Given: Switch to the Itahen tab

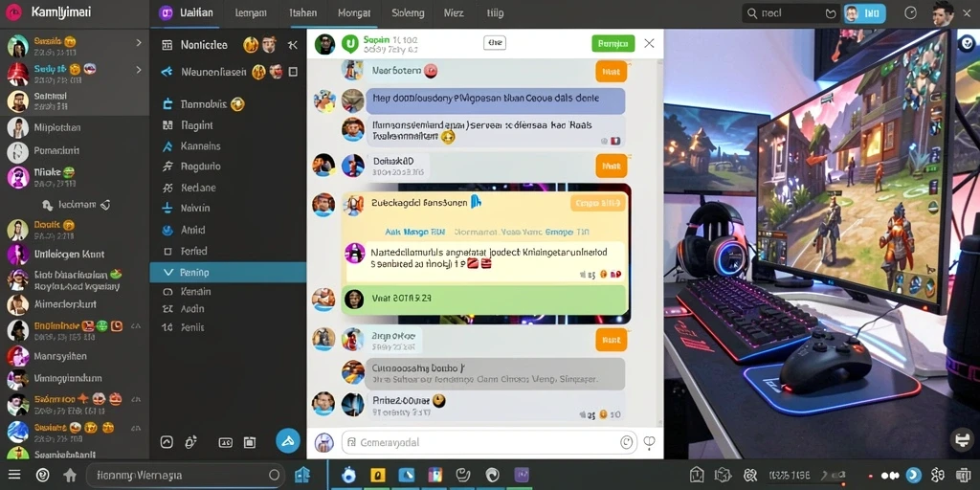Looking at the screenshot, I should (x=303, y=13).
